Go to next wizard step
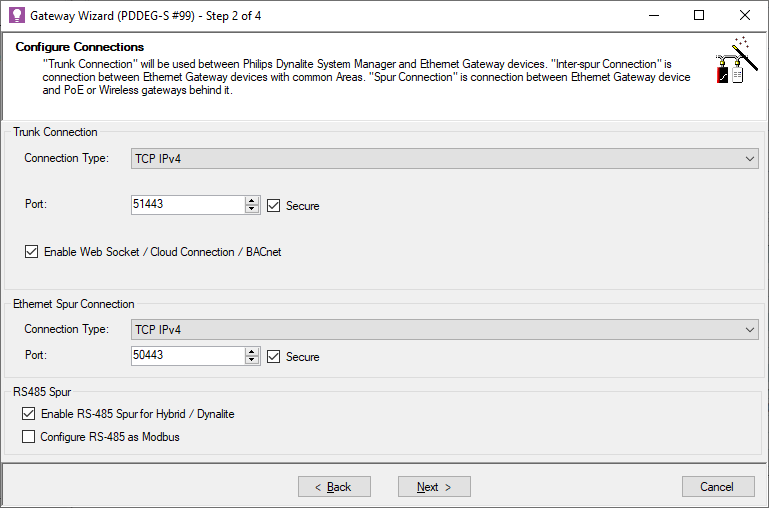 point(434,486)
